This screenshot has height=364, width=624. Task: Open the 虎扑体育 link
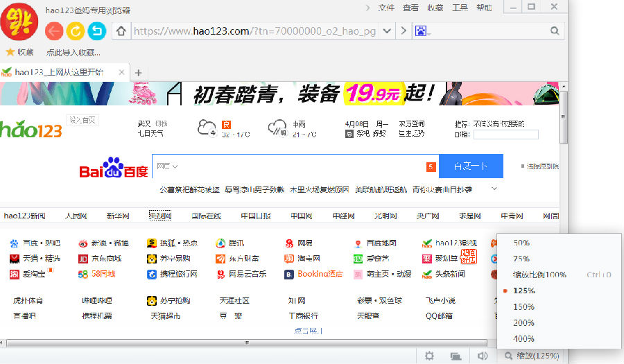28,301
